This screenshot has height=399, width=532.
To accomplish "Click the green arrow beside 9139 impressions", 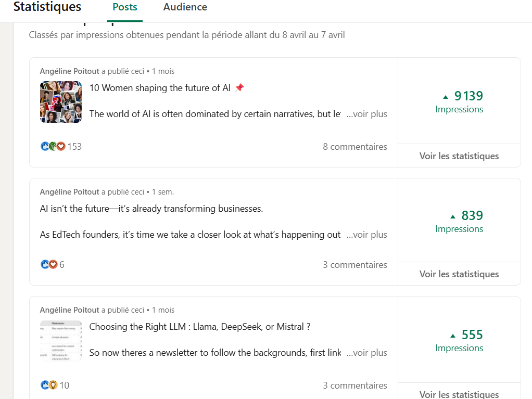I will pos(445,97).
